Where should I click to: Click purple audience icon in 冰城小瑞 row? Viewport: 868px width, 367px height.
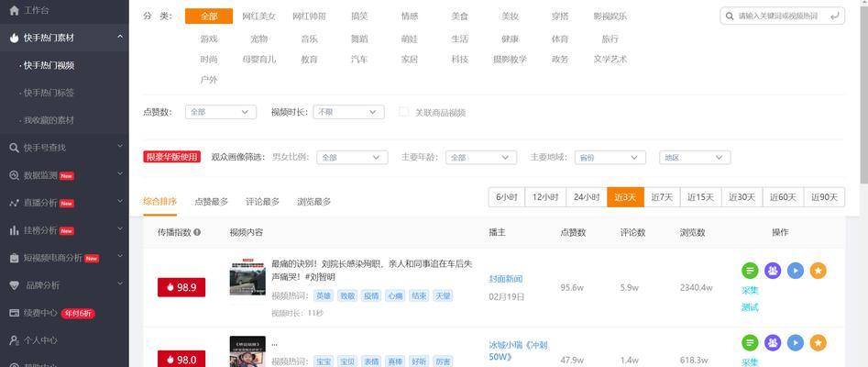[x=773, y=342]
